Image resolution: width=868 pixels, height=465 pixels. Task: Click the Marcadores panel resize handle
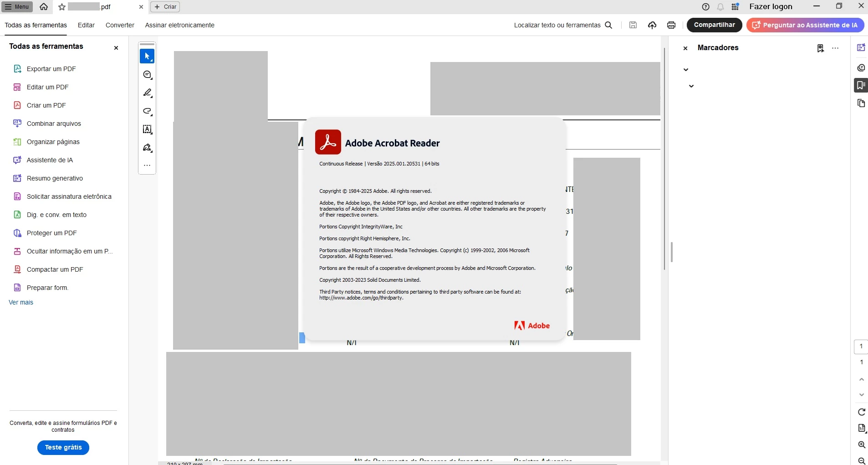672,252
